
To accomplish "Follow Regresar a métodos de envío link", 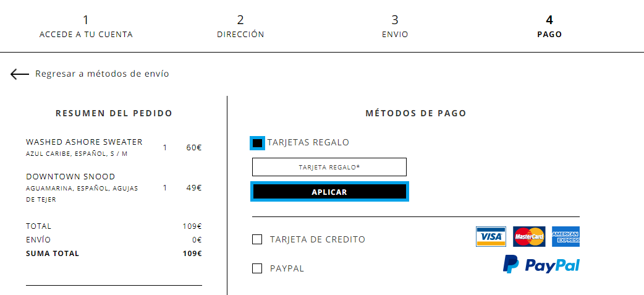I will (x=102, y=74).
